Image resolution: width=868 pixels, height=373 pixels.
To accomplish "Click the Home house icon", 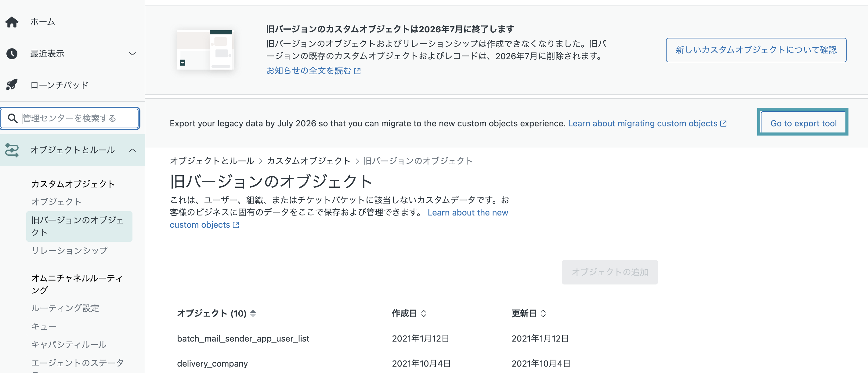I will tap(12, 22).
